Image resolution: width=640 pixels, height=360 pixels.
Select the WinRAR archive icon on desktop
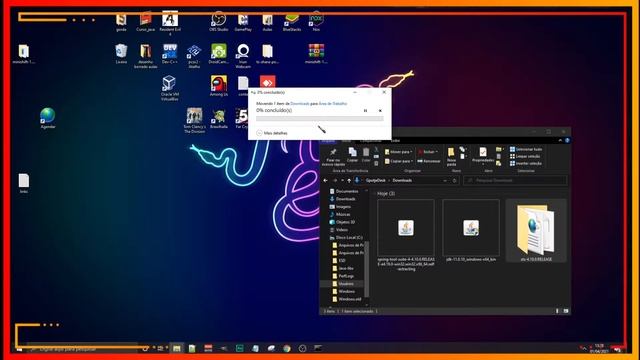(316, 53)
